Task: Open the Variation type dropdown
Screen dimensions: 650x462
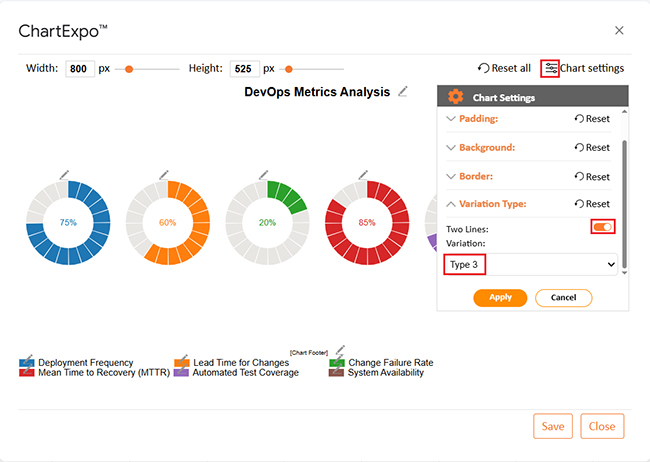Action: click(531, 264)
